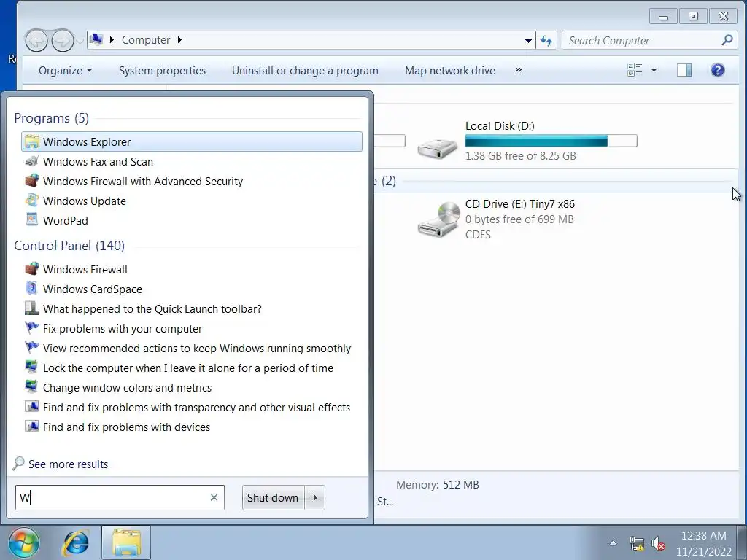Click Windows Explorer taskbar button
Screen dimensions: 747x560
click(x=126, y=542)
